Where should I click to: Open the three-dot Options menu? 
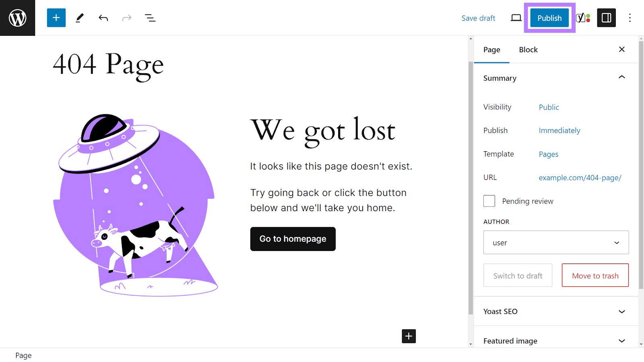point(630,17)
